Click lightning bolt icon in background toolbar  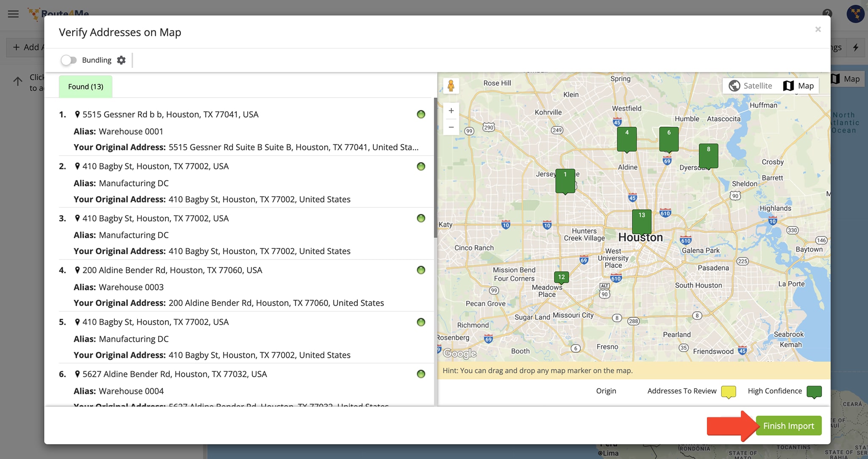click(x=856, y=47)
